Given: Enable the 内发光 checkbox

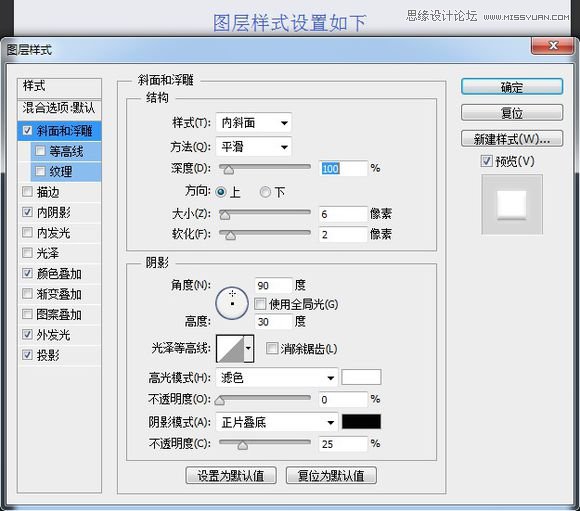Looking at the screenshot, I should pos(27,232).
